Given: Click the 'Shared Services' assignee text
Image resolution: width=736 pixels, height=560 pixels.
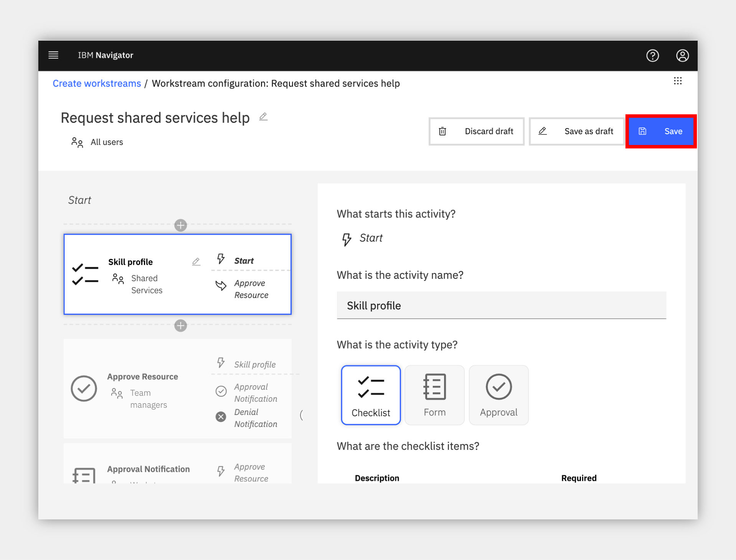Looking at the screenshot, I should pyautogui.click(x=147, y=284).
